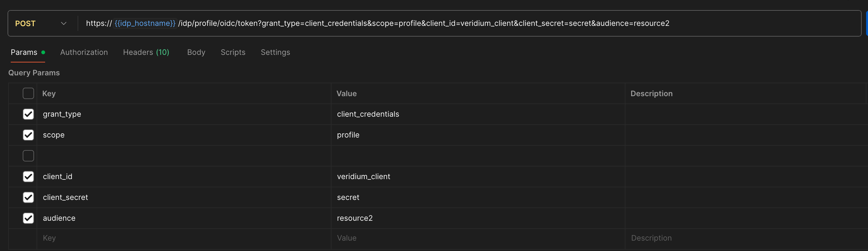Image resolution: width=868 pixels, height=251 pixels.
Task: Click the client_credentials value cell
Action: (368, 114)
